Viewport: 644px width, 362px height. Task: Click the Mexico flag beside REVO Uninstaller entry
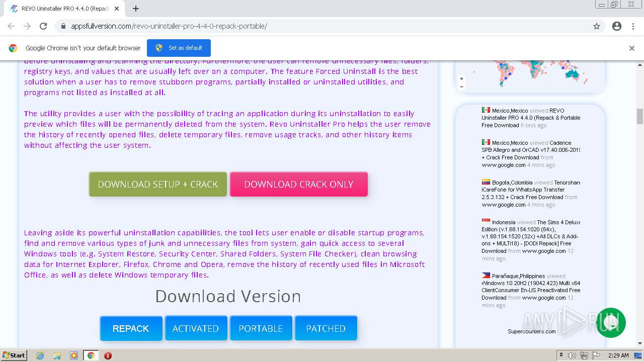pos(486,110)
